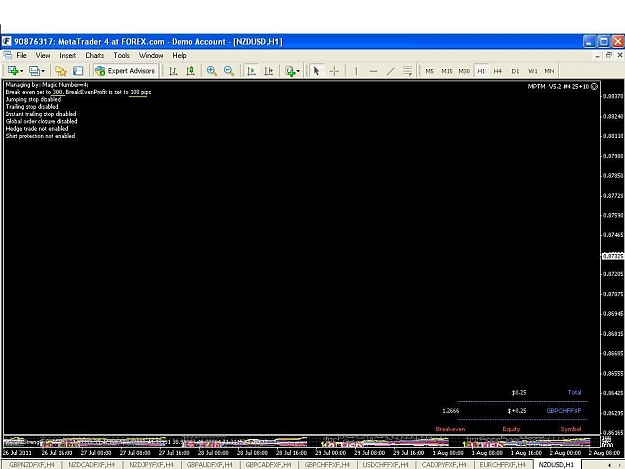Select the horizontal line tool

(373, 71)
